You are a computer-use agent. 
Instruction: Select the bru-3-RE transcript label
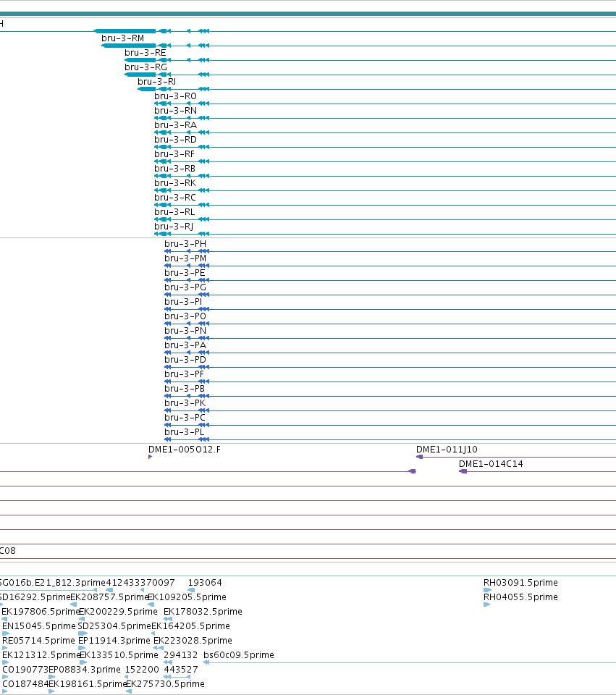tap(145, 53)
